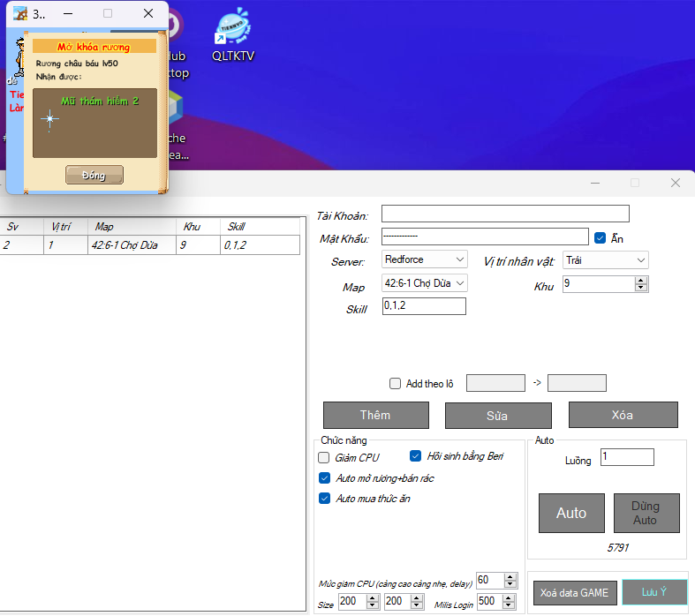The image size is (695, 616).
Task: Start automation with the Auto button
Action: coord(570,513)
